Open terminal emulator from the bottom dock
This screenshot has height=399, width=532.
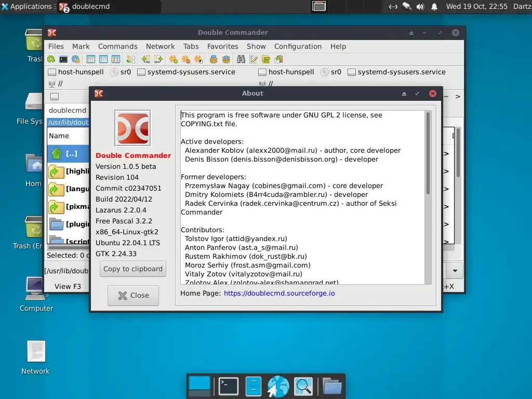tap(228, 386)
